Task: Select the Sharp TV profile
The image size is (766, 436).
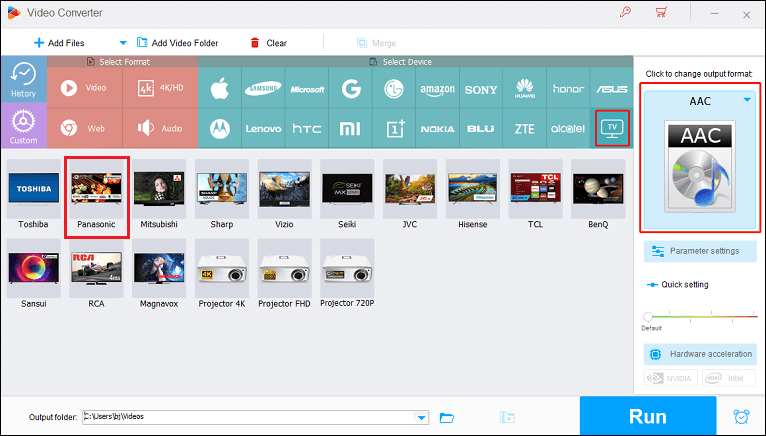Action: [222, 196]
